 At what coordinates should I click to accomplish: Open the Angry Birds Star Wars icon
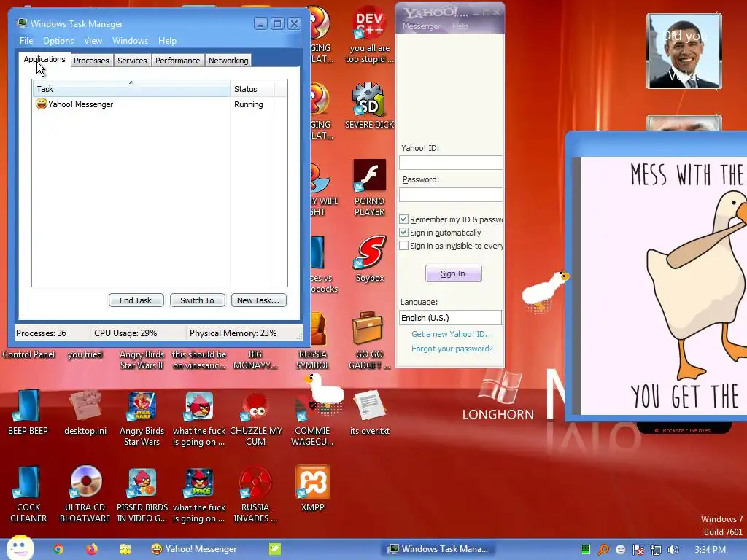(x=142, y=418)
